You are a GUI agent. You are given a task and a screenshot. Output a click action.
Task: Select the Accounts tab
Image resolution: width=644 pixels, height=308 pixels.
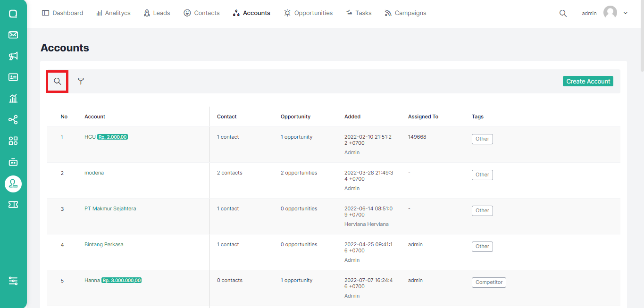point(251,13)
